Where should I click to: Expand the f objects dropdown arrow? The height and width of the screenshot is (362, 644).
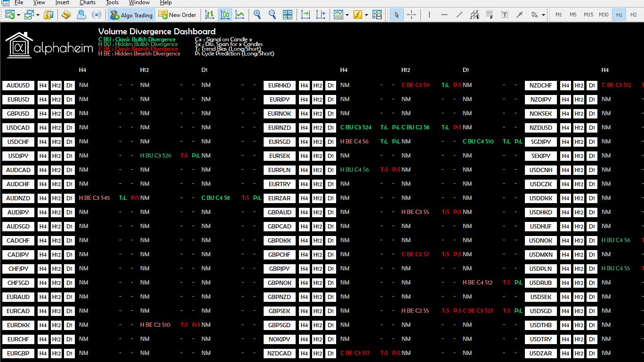point(366,15)
